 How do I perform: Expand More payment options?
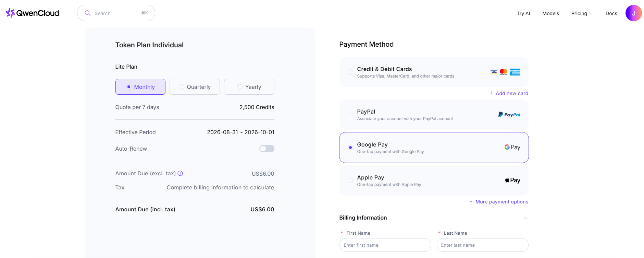(x=499, y=202)
